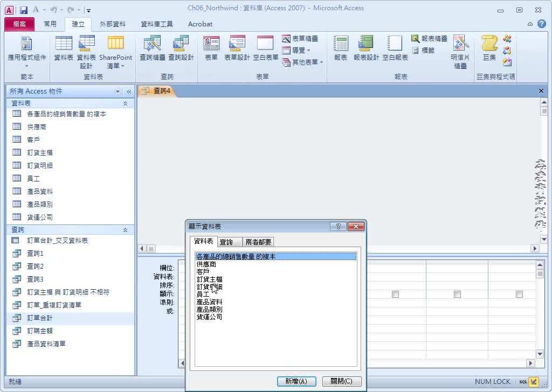
Task: Click the Class Module icon in Macros group
Action: point(507,50)
